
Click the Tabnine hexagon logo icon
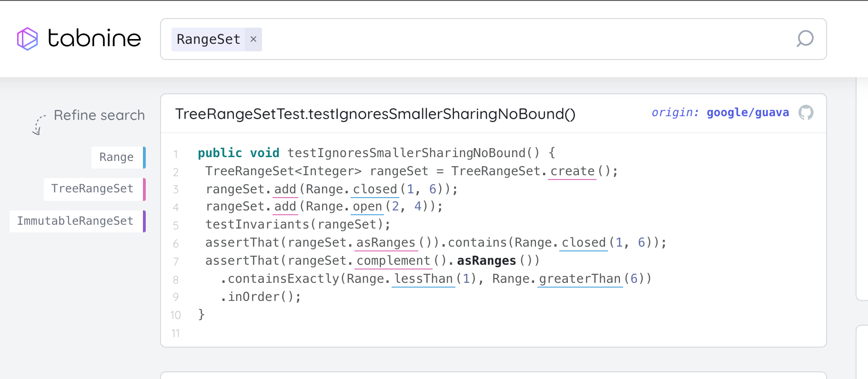27,39
